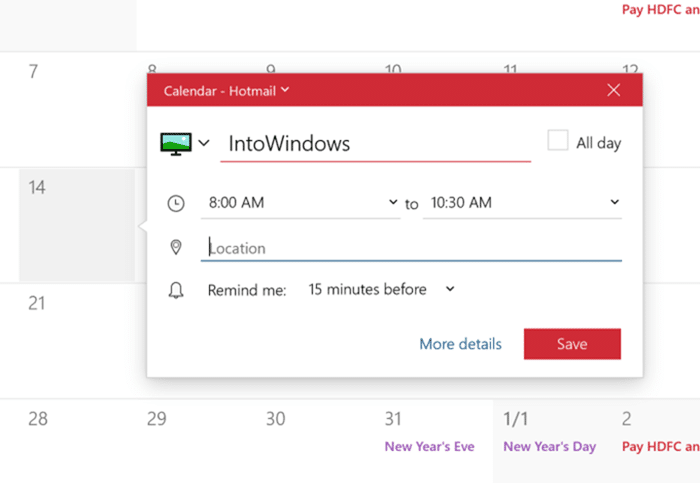This screenshot has width=700, height=483.
Task: Open the Pay HDFC event on day 2
Action: [661, 446]
